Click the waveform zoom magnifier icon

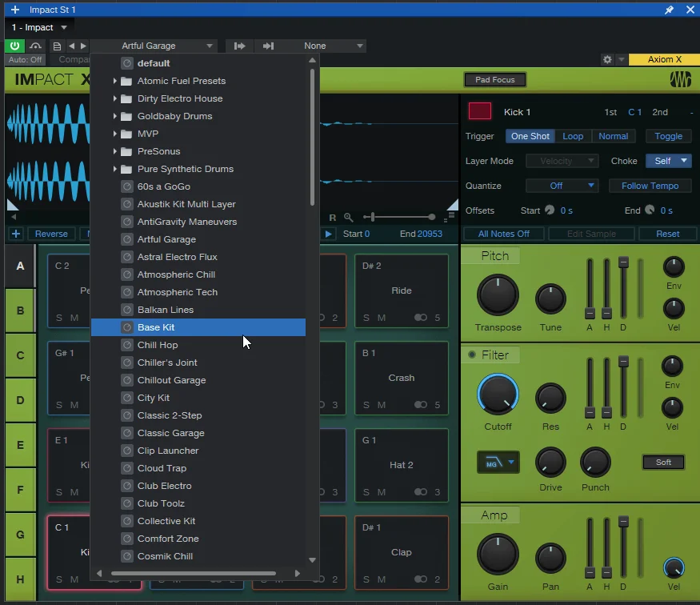[349, 218]
